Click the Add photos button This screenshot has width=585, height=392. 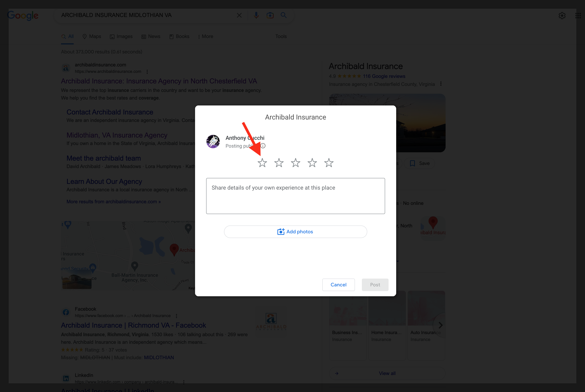pos(295,232)
